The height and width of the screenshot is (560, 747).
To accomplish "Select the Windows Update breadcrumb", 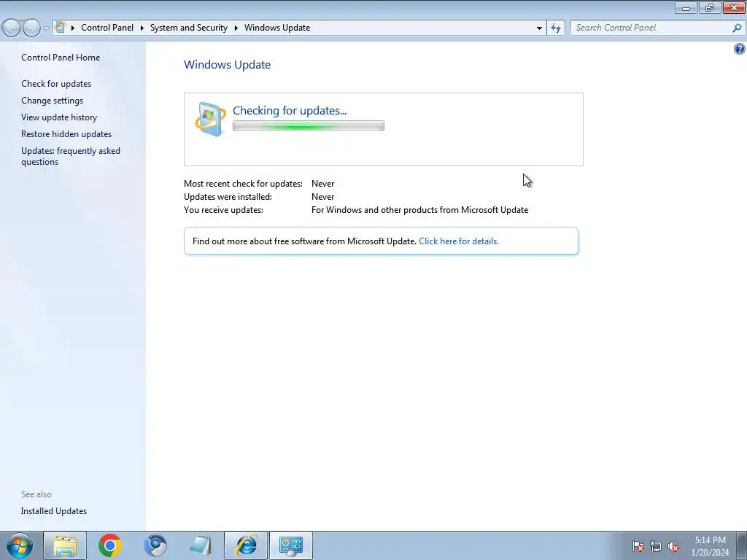I will [277, 28].
